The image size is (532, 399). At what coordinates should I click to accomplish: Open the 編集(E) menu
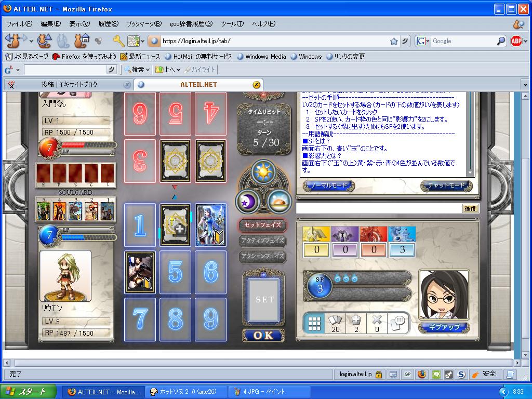coord(51,24)
